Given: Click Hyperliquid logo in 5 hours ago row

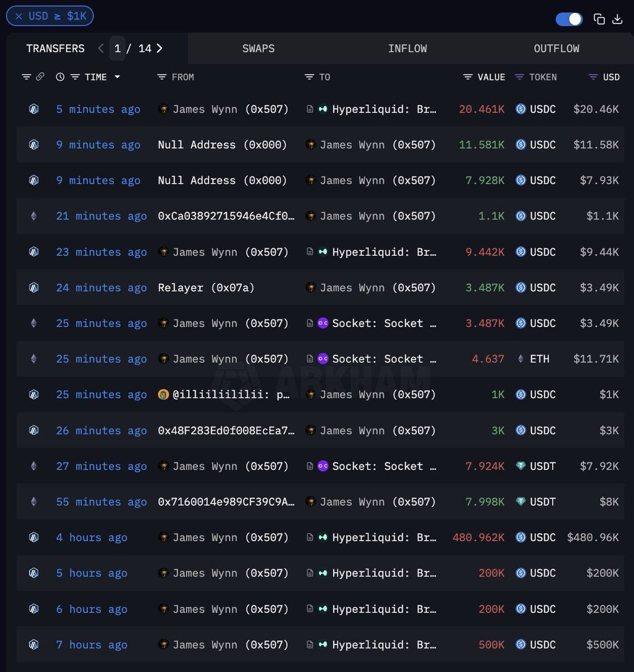Looking at the screenshot, I should [x=323, y=573].
